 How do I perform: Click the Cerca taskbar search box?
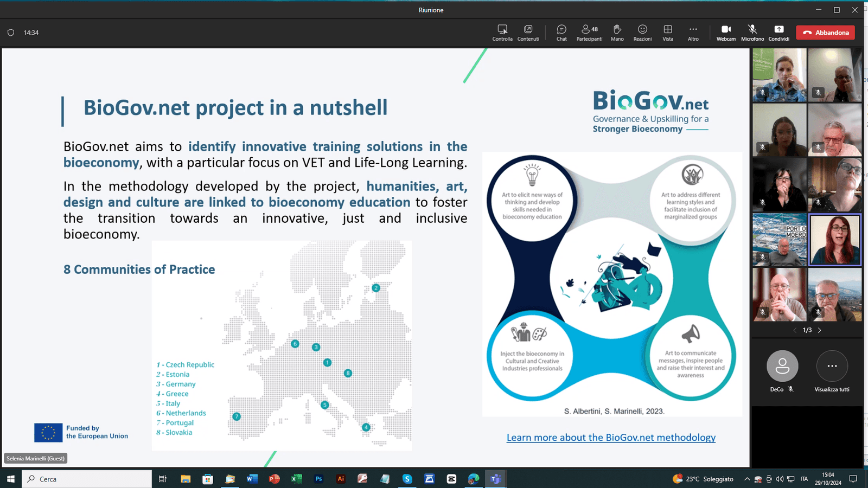(x=87, y=479)
